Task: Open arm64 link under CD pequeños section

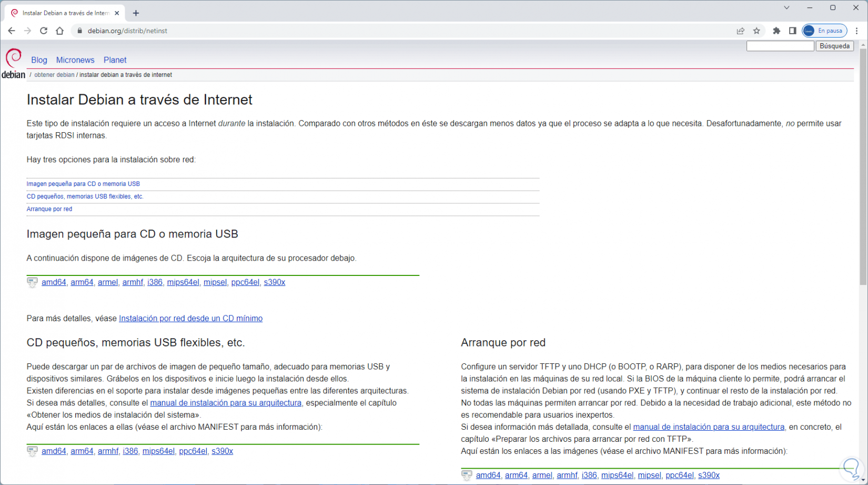Action: [82, 451]
